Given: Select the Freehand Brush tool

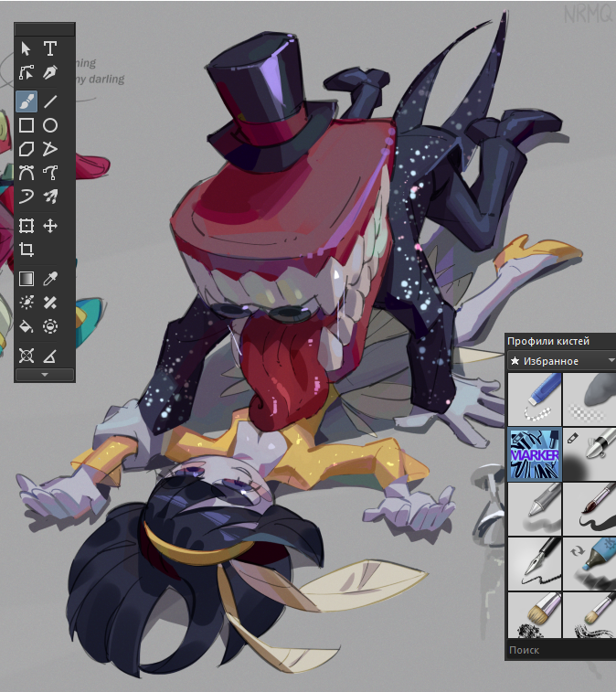Looking at the screenshot, I should [26, 101].
